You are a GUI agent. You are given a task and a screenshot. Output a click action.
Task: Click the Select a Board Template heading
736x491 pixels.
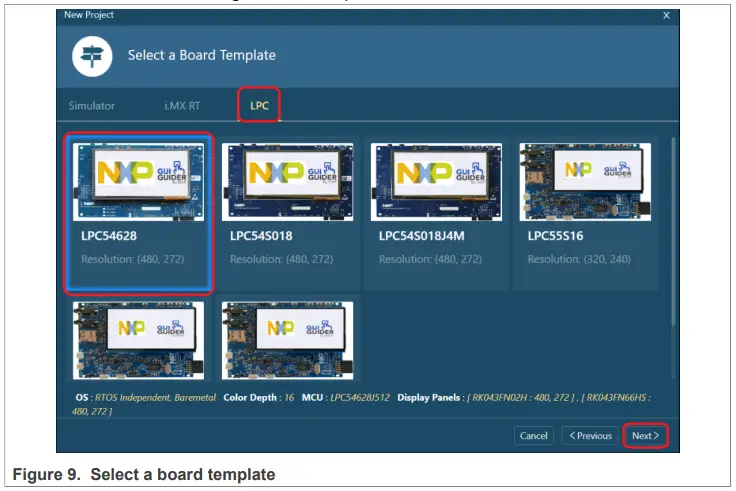(x=202, y=55)
